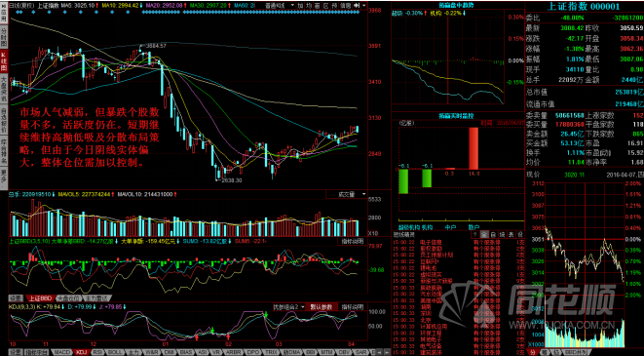Click the 信息 info toolbar button
Viewport: 644px width, 356px height.
(346, 6)
